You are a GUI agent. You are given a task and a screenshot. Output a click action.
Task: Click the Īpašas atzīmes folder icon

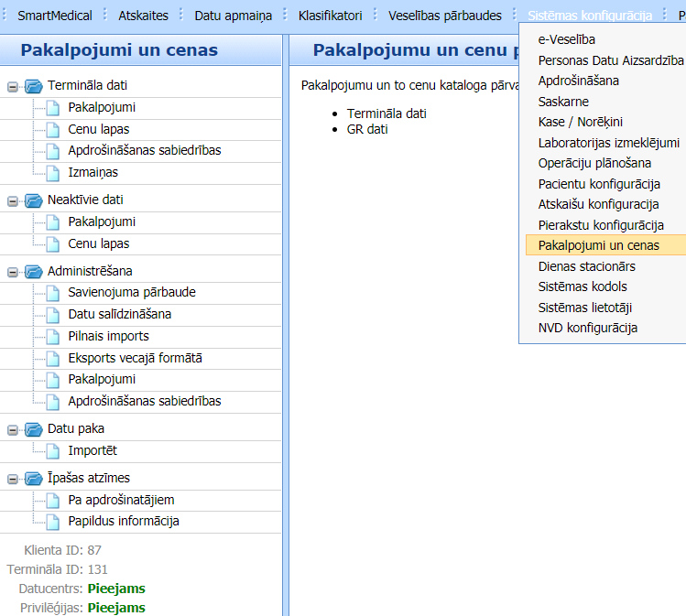coord(34,478)
